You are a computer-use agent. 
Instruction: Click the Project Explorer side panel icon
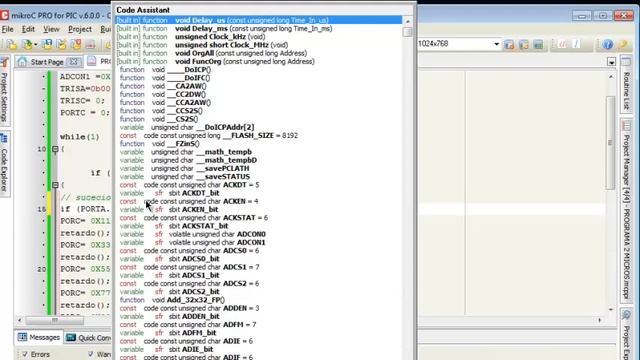tap(627, 315)
